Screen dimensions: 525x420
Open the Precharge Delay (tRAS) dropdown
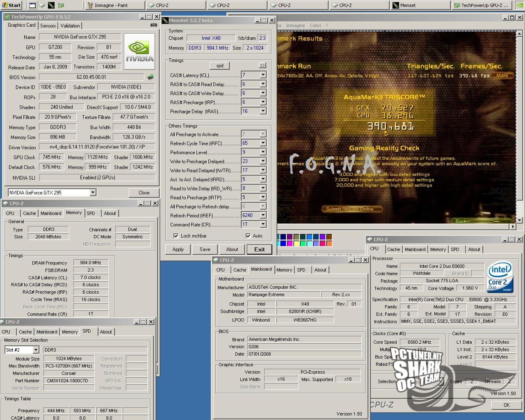tap(263, 111)
